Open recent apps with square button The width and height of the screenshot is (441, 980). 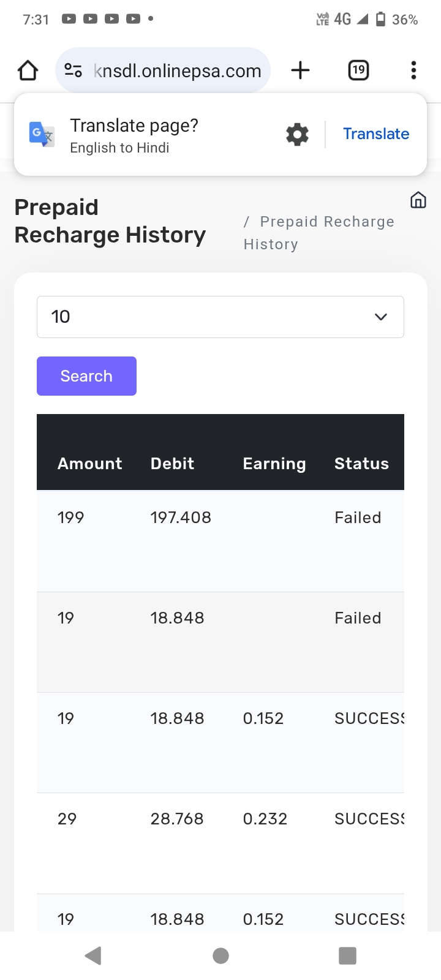coord(347,956)
